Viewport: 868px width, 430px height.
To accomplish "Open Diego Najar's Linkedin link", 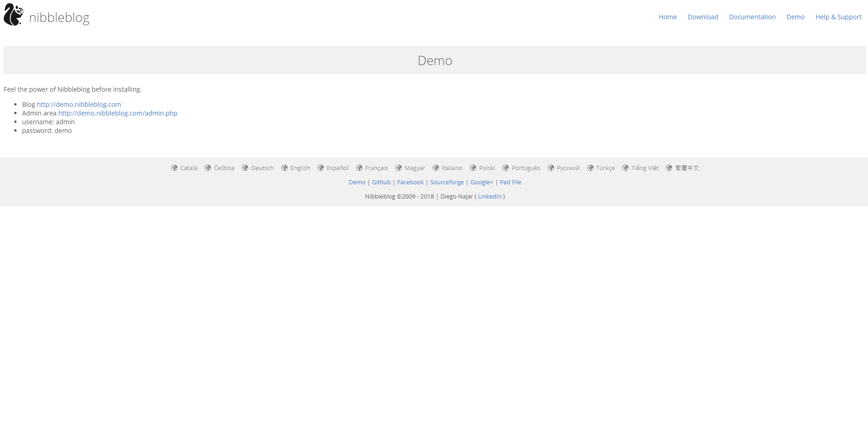I will point(490,197).
